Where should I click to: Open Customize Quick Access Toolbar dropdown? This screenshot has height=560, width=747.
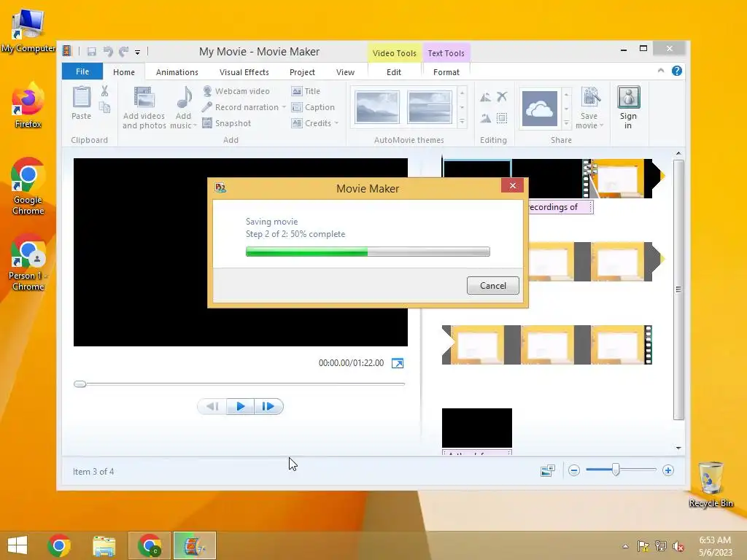(x=137, y=52)
